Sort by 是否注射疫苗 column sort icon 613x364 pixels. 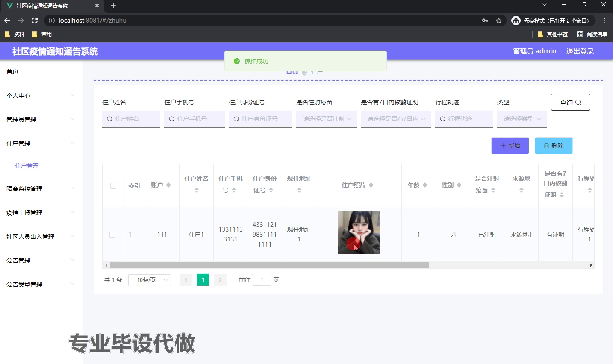coord(493,190)
